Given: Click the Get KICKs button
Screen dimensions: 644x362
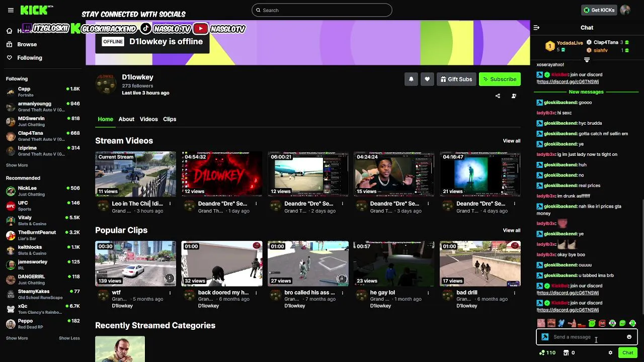Looking at the screenshot, I should pos(599,10).
